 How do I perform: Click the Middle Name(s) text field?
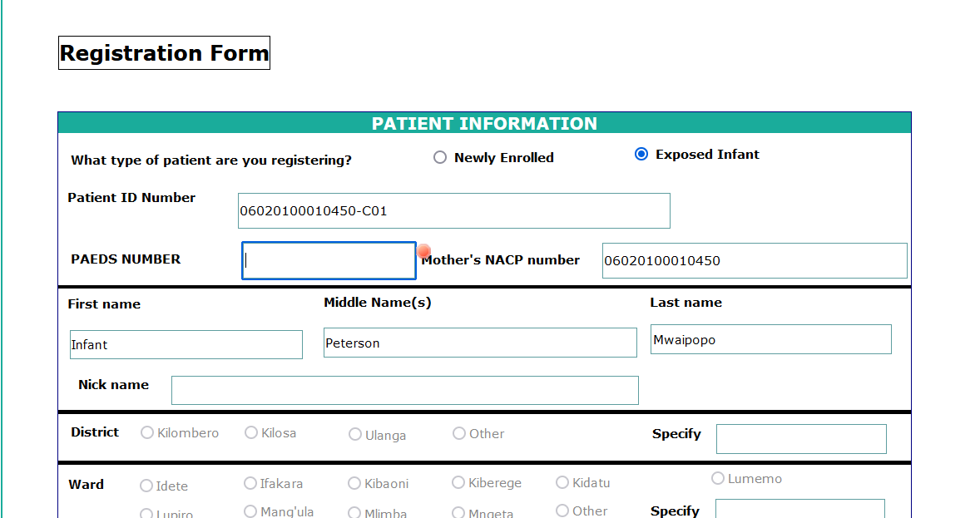479,343
